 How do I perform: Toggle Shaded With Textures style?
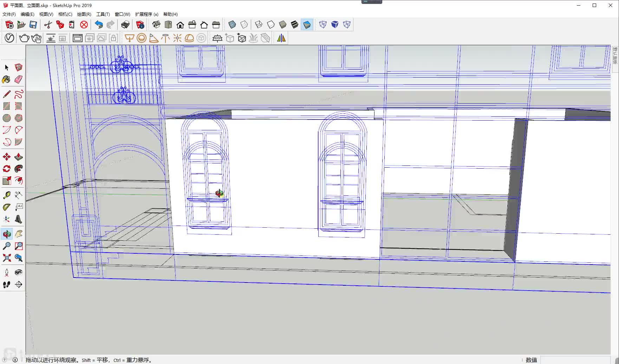(x=295, y=25)
